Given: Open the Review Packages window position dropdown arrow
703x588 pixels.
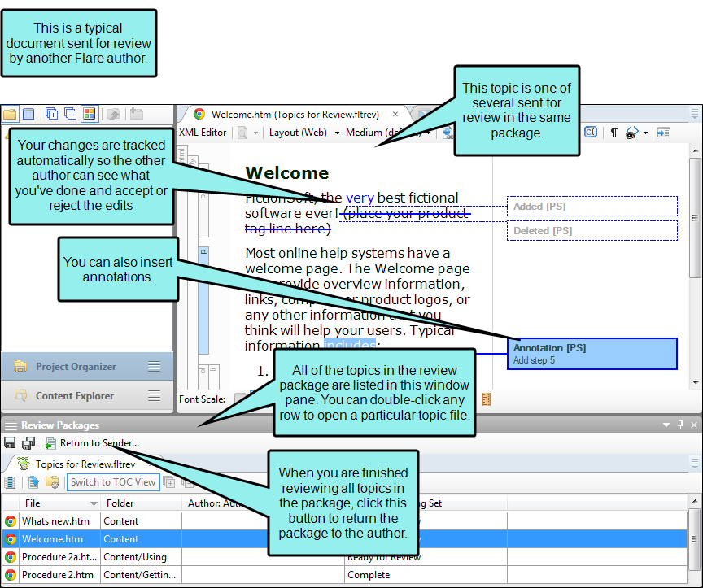Looking at the screenshot, I should [666, 425].
